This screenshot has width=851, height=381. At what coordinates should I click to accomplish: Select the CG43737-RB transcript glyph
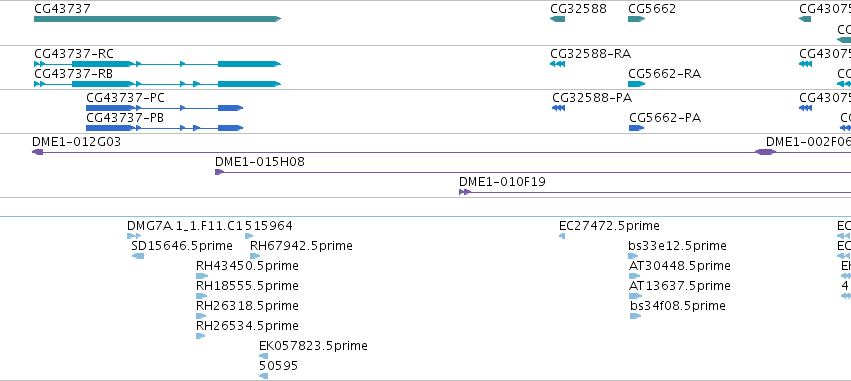(157, 84)
